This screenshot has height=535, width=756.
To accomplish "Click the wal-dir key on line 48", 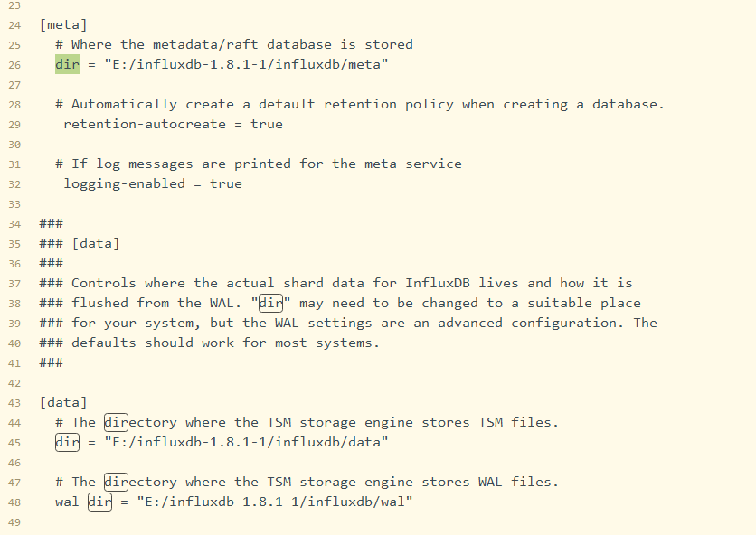I will (x=83, y=502).
